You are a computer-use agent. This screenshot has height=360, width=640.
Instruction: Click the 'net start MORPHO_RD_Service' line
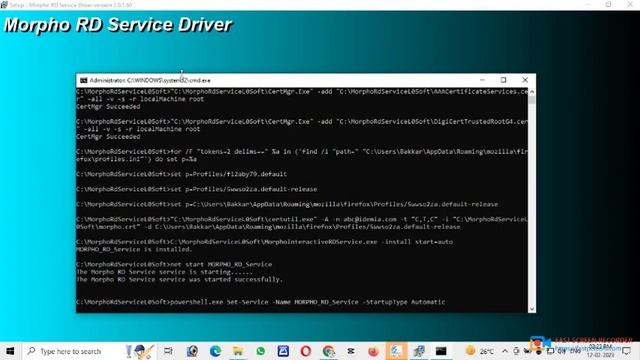pyautogui.click(x=174, y=264)
